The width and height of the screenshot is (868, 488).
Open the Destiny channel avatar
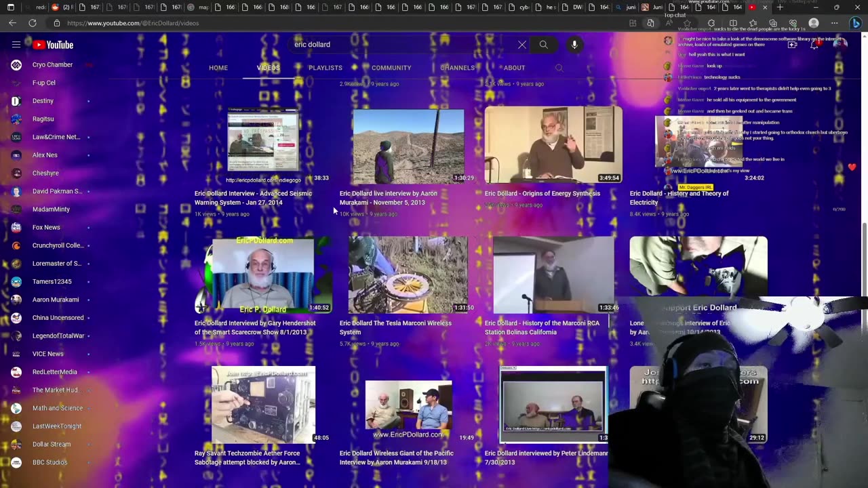(x=16, y=101)
